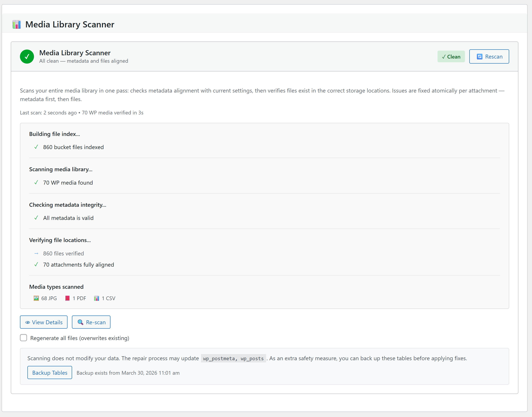Enable Regenerate all files checkbox
532x417 pixels.
(x=23, y=338)
